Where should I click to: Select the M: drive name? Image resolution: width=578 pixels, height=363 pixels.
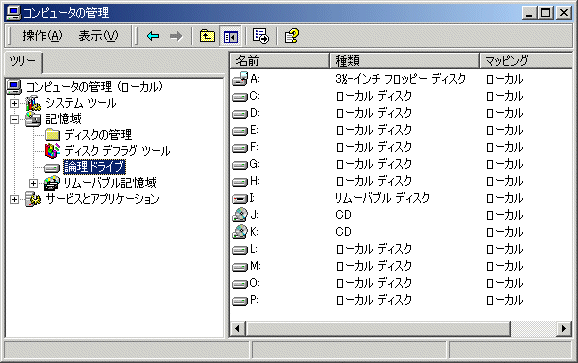click(x=255, y=266)
